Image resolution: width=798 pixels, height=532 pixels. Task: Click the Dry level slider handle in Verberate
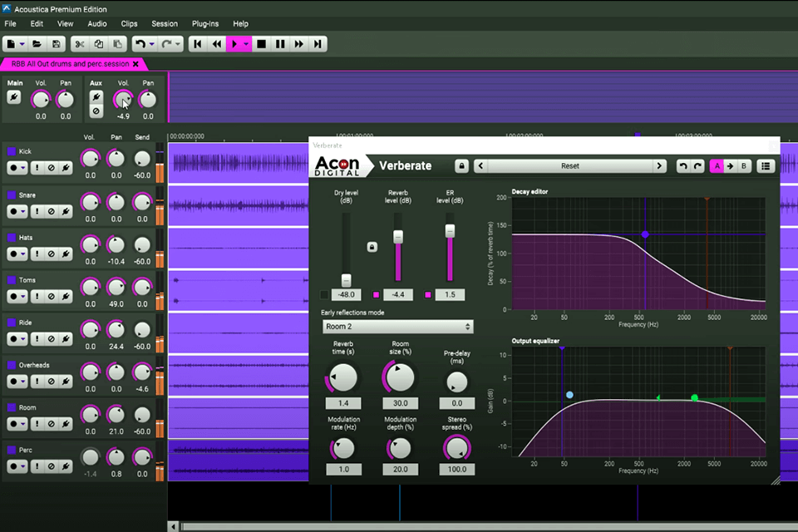click(346, 281)
